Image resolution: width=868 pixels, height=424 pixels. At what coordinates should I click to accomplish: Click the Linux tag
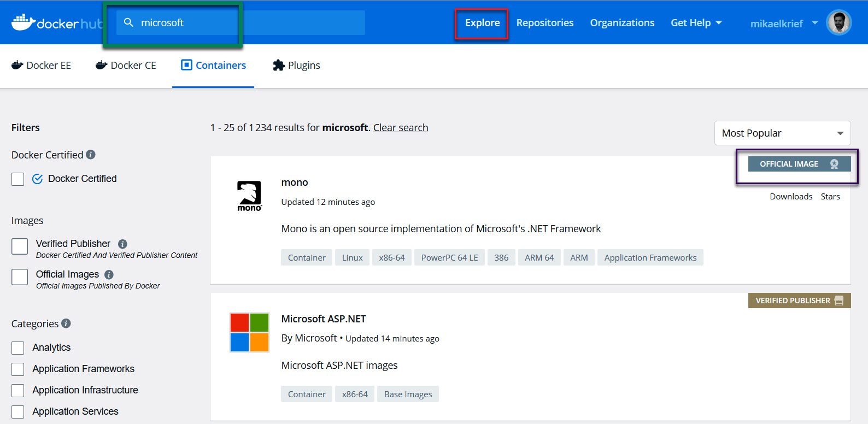[x=353, y=258]
